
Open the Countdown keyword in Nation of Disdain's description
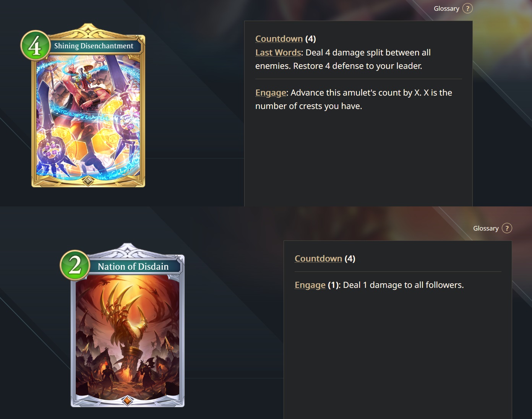pos(318,258)
